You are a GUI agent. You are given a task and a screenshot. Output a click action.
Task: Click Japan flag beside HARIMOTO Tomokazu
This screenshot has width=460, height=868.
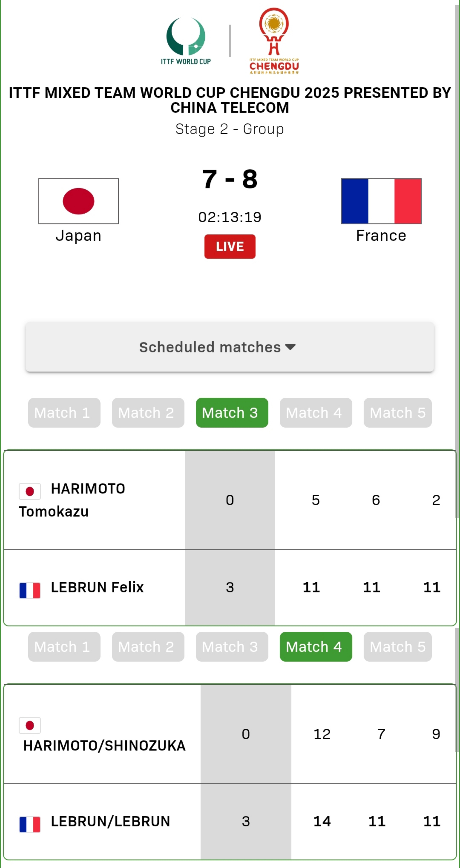pyautogui.click(x=30, y=491)
